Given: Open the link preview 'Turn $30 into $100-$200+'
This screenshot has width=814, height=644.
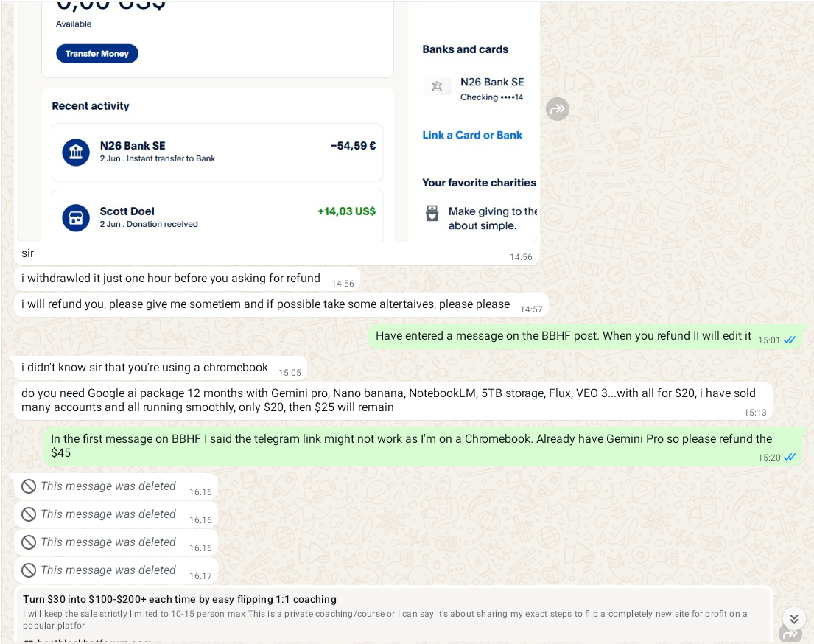Looking at the screenshot, I should click(393, 615).
